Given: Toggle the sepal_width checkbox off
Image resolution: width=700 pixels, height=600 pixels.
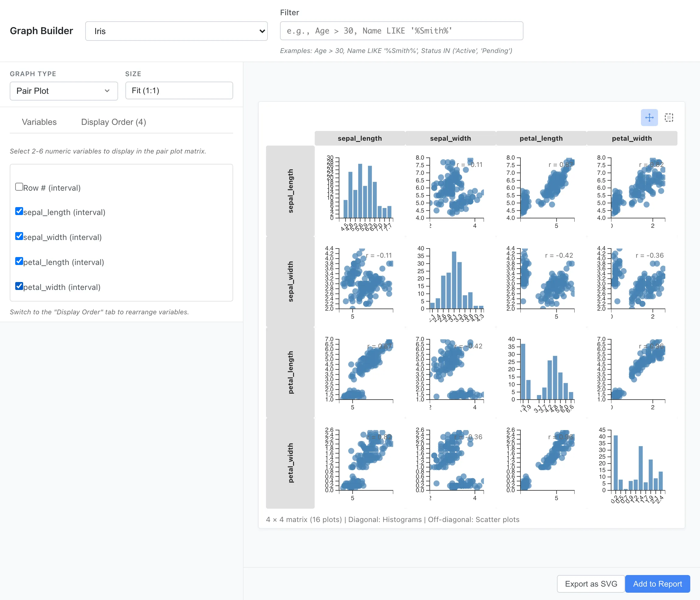Looking at the screenshot, I should click(19, 236).
